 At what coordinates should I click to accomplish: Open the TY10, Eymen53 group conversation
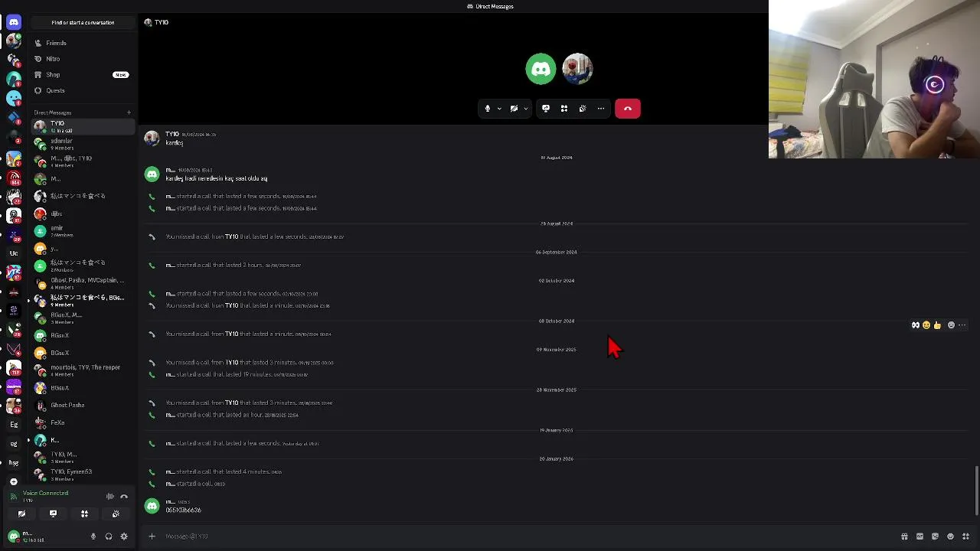point(83,474)
